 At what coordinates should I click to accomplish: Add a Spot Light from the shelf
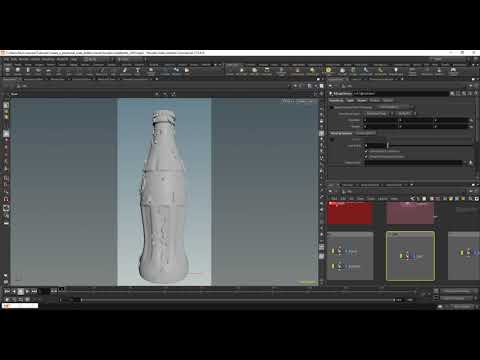click(254, 71)
